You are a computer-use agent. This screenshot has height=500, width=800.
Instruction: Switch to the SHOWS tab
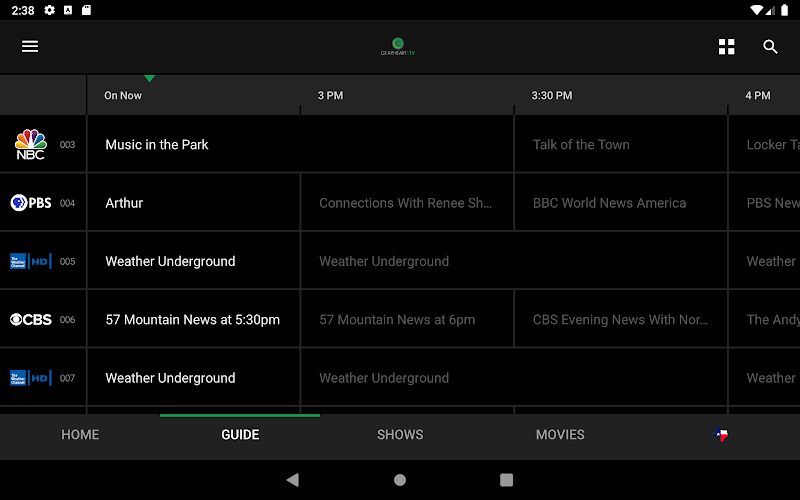click(400, 435)
